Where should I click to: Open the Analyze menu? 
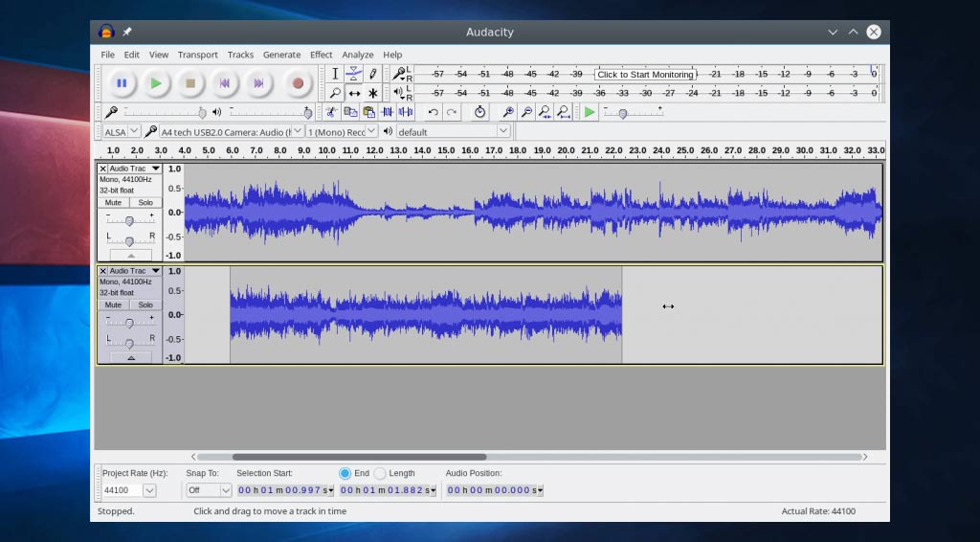tap(358, 55)
